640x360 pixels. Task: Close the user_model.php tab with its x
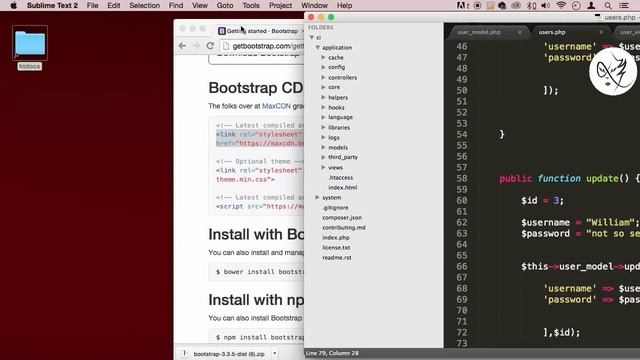tap(519, 32)
